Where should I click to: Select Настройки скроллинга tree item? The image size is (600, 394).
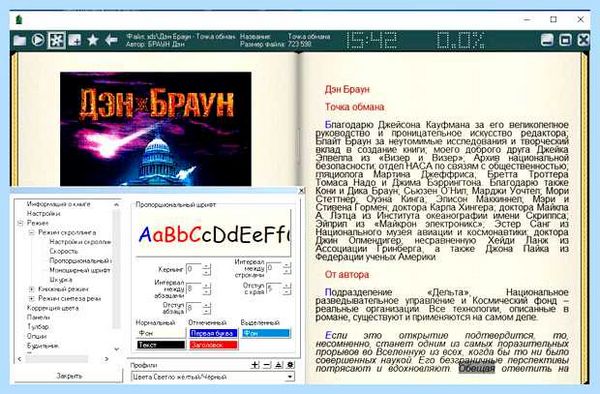coord(80,242)
